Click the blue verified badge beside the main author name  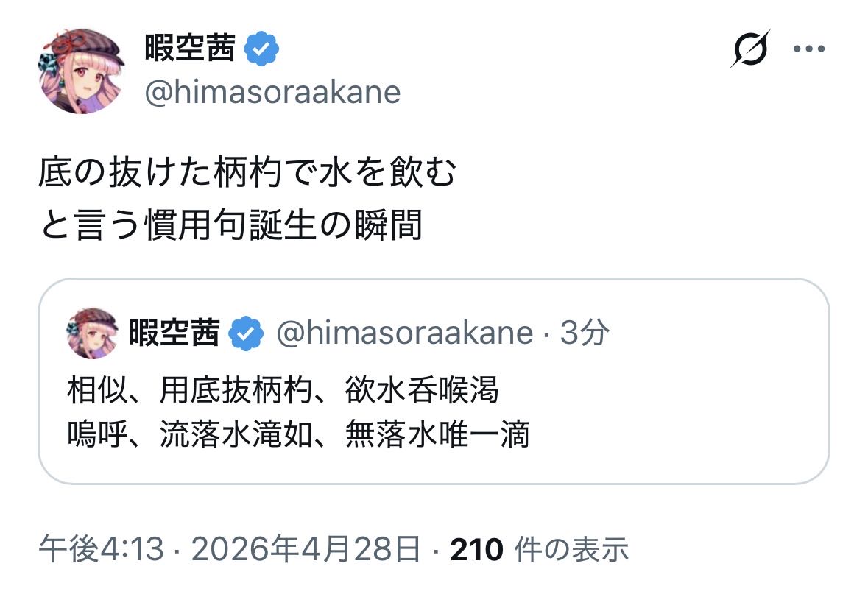click(x=261, y=49)
